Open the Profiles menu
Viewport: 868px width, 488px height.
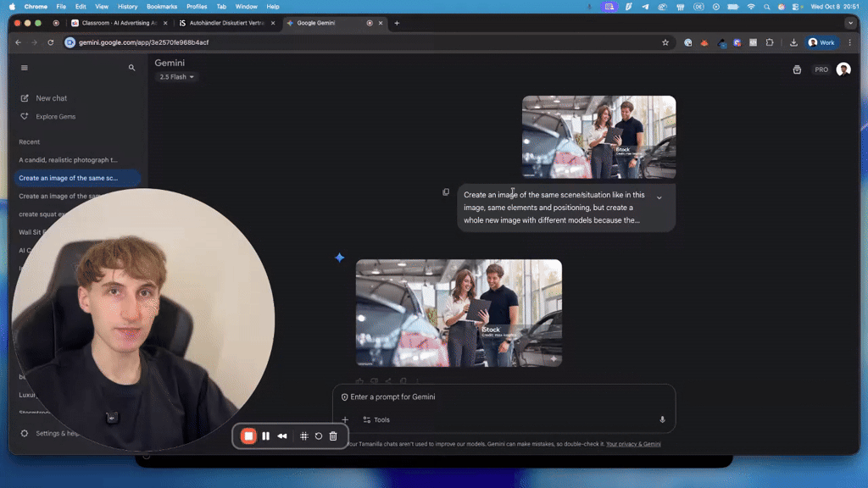tap(197, 7)
